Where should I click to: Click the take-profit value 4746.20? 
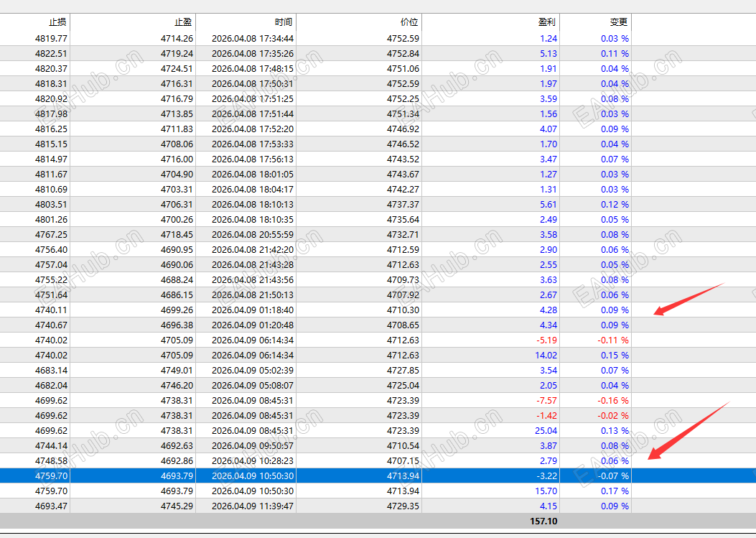[177, 386]
